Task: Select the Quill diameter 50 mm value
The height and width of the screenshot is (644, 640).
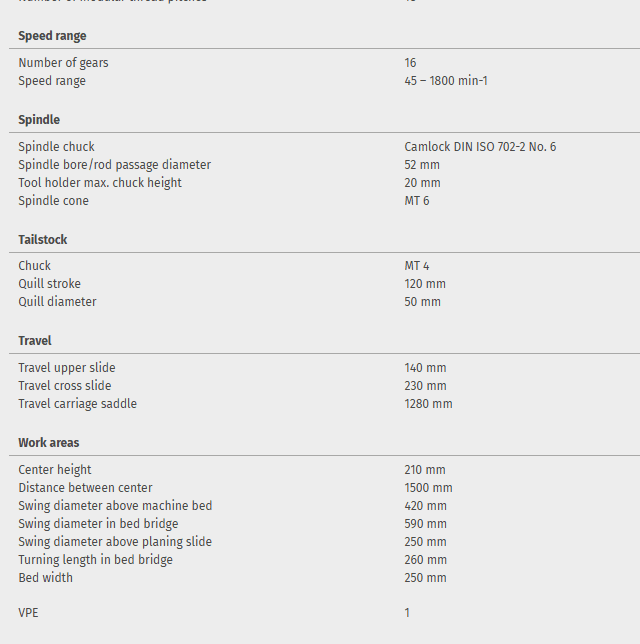Action: click(422, 302)
